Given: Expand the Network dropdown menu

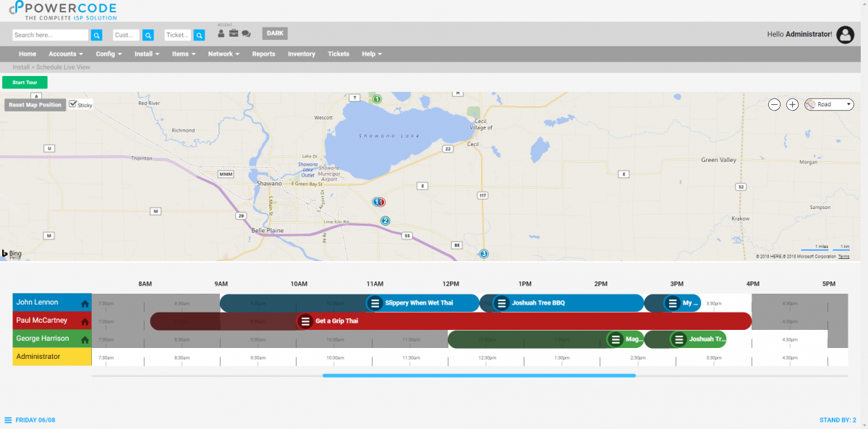Looking at the screenshot, I should tap(224, 54).
